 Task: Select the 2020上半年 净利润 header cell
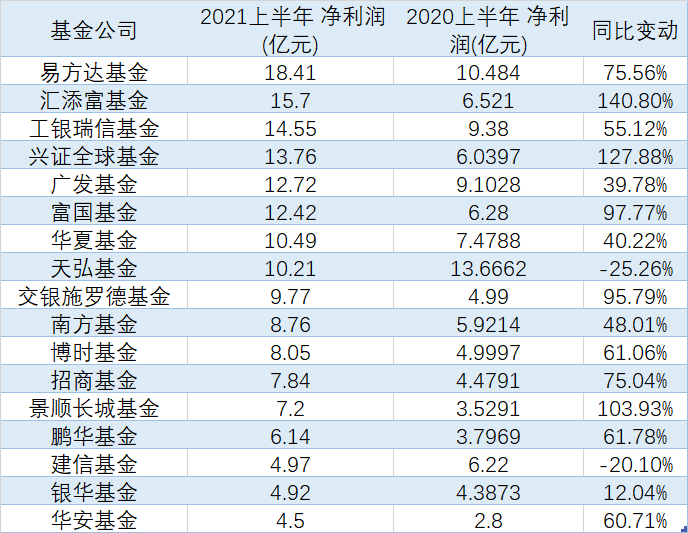coord(488,29)
